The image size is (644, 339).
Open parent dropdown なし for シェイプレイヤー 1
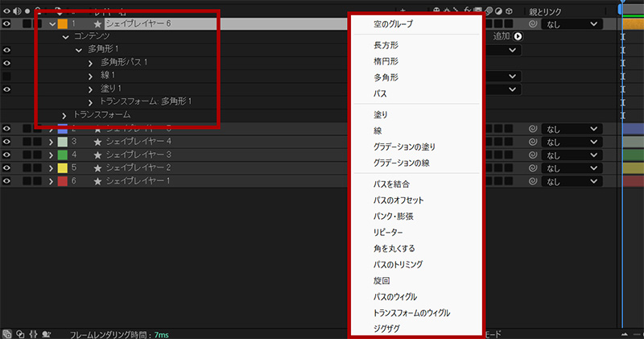[572, 181]
